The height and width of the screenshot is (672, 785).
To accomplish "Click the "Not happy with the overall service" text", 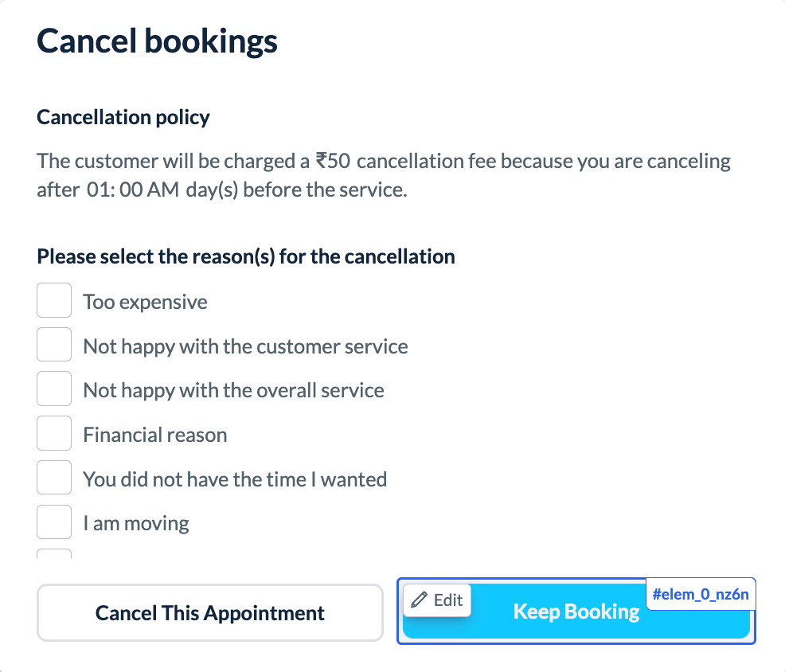I will click(233, 390).
